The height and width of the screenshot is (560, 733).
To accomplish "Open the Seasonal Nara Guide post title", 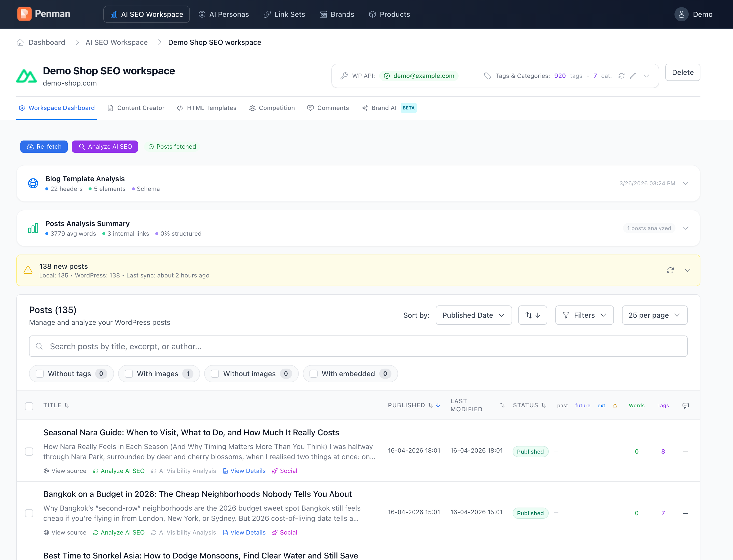I will 191,433.
